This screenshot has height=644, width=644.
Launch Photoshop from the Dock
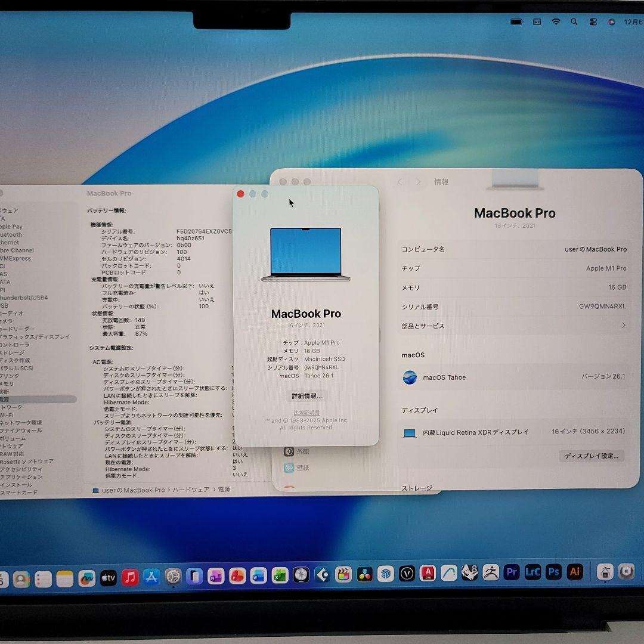tap(554, 571)
